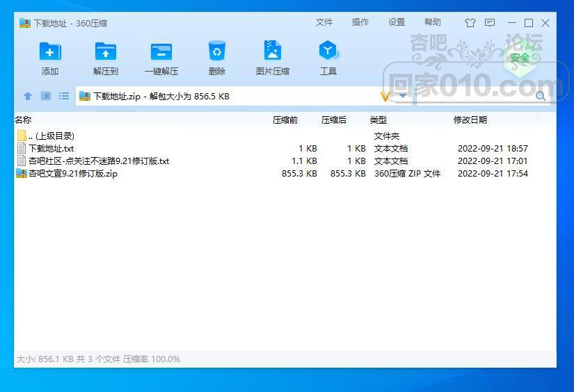Click the 一键解压 one-click extract icon
Screen dimensions: 574x392
[x=161, y=51]
